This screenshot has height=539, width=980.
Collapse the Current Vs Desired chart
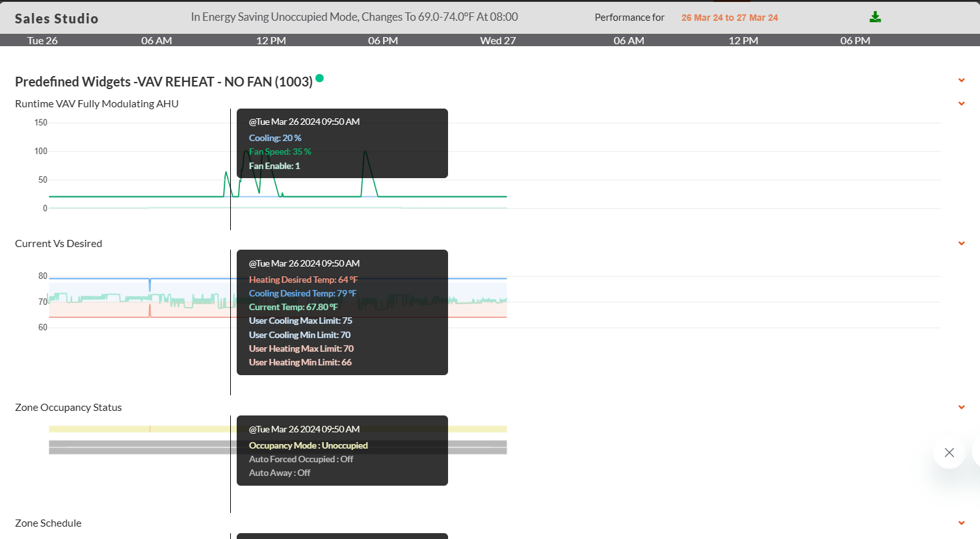tap(961, 243)
